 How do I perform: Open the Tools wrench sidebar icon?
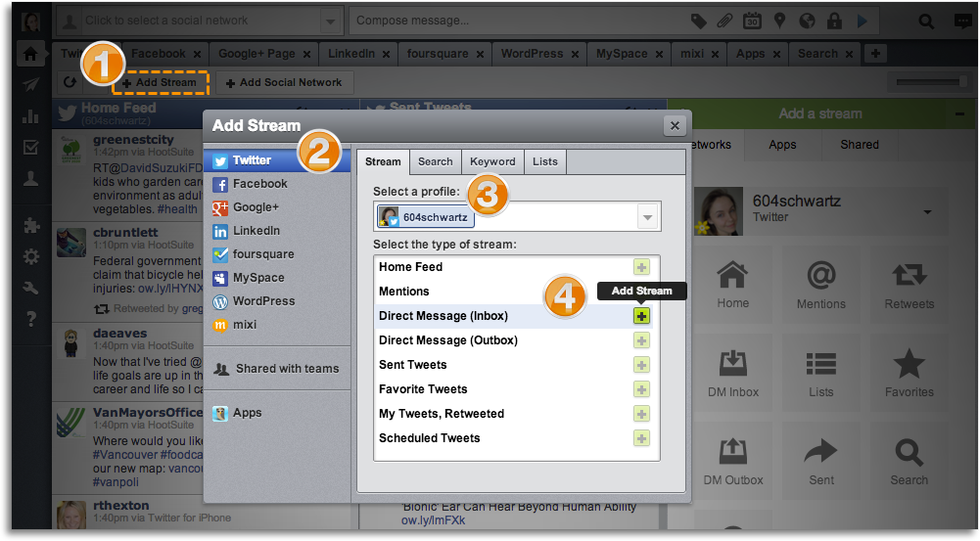point(30,288)
